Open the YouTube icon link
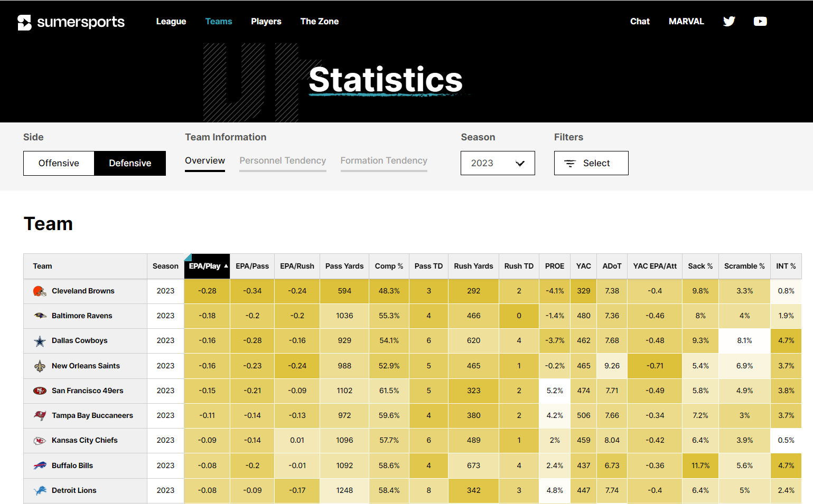Screen dimensions: 813x504 point(760,21)
